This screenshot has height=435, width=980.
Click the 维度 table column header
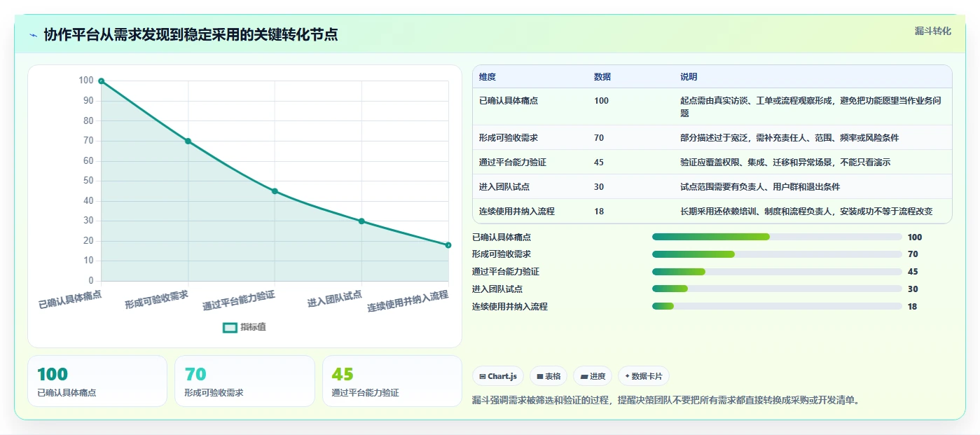(488, 77)
